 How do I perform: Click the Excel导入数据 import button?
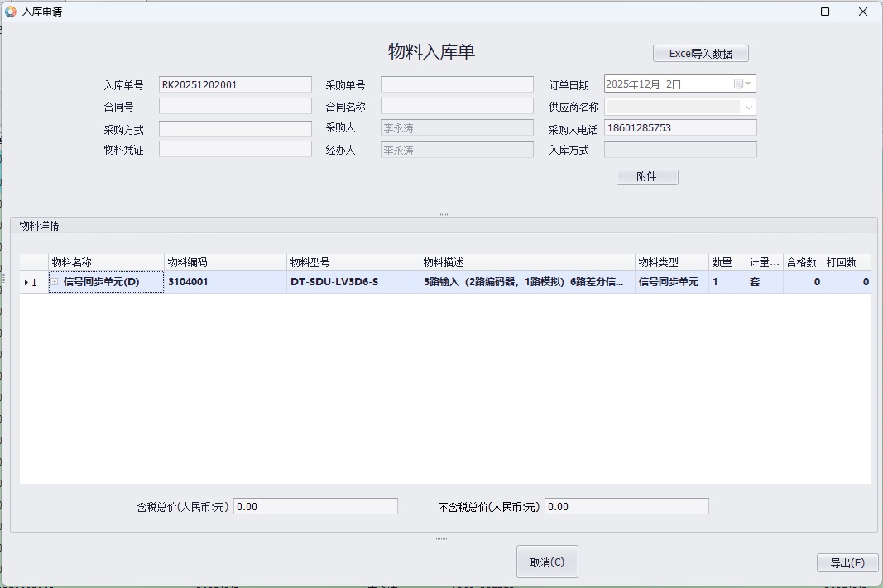700,54
